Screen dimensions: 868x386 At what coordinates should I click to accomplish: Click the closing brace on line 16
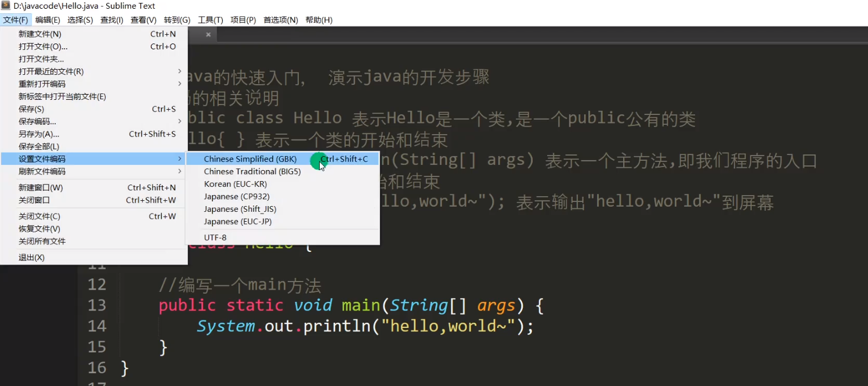[x=124, y=368]
